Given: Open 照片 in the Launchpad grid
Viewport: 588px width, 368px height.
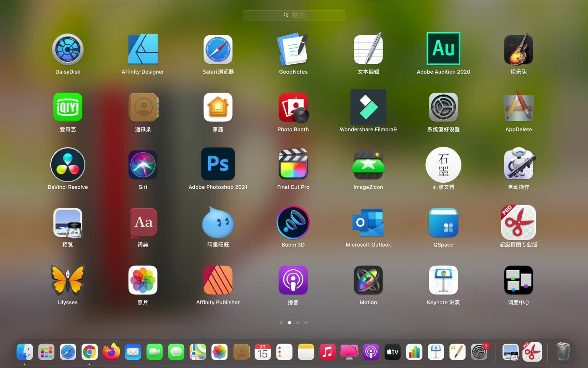Looking at the screenshot, I should pos(143,280).
